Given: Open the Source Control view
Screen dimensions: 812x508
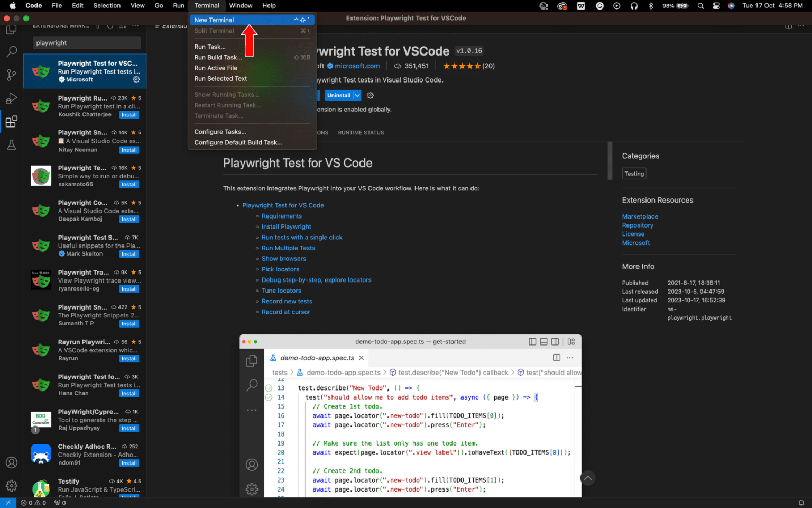Looking at the screenshot, I should (11, 75).
